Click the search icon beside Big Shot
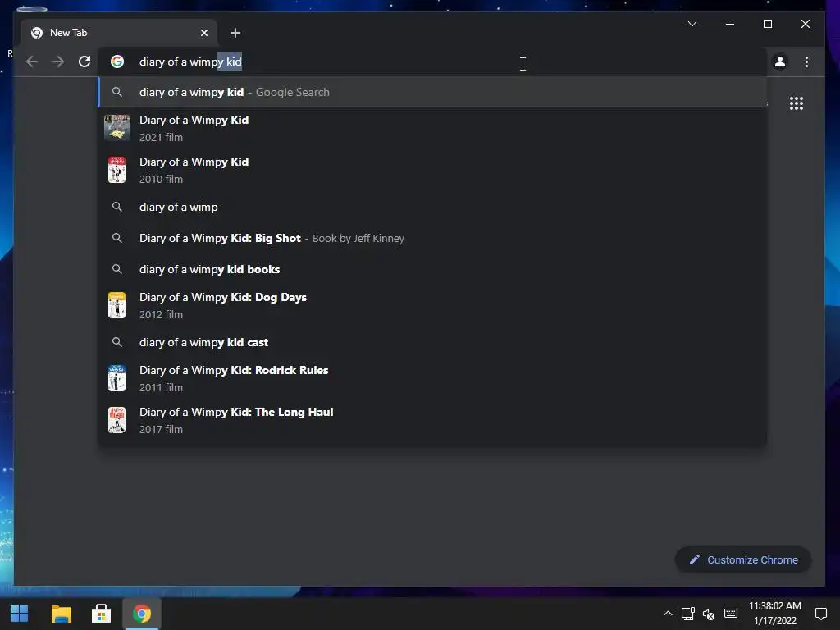The image size is (840, 630). (116, 238)
